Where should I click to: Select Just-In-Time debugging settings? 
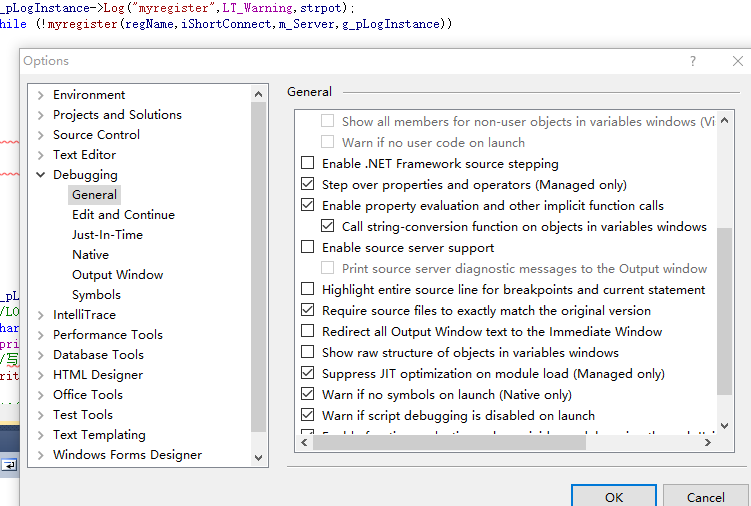pyautogui.click(x=107, y=235)
